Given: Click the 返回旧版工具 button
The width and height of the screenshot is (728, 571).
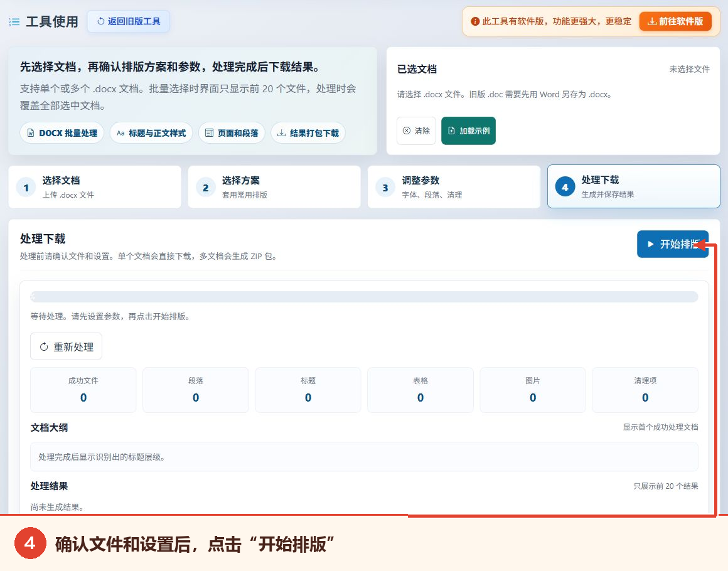Looking at the screenshot, I should [x=129, y=21].
